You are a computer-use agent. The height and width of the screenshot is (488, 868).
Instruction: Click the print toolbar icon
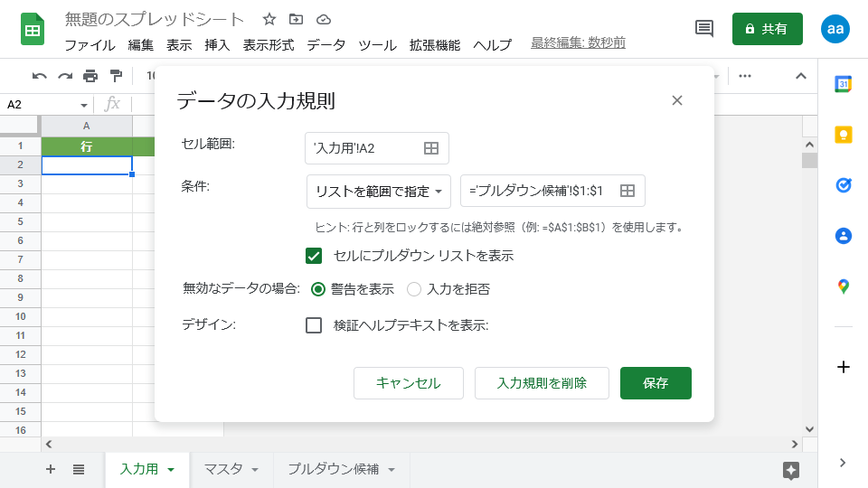coord(90,76)
